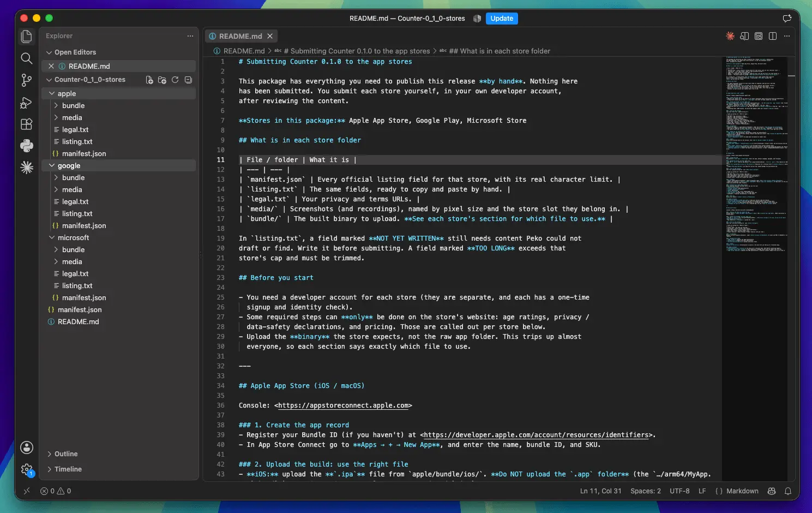Image resolution: width=812 pixels, height=513 pixels.
Task: Open manifest.json under the microsoft folder
Action: [x=84, y=298]
